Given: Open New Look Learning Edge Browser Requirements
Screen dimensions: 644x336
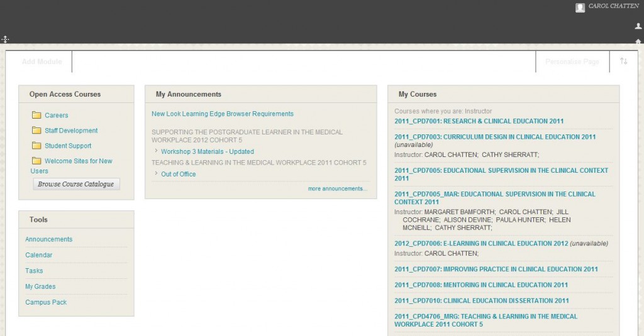Looking at the screenshot, I should coord(222,114).
